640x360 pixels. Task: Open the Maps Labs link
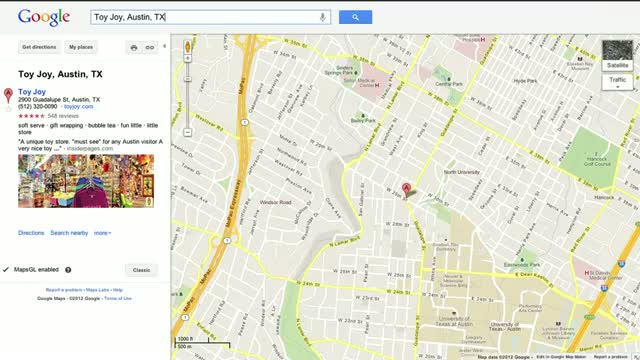(98, 290)
